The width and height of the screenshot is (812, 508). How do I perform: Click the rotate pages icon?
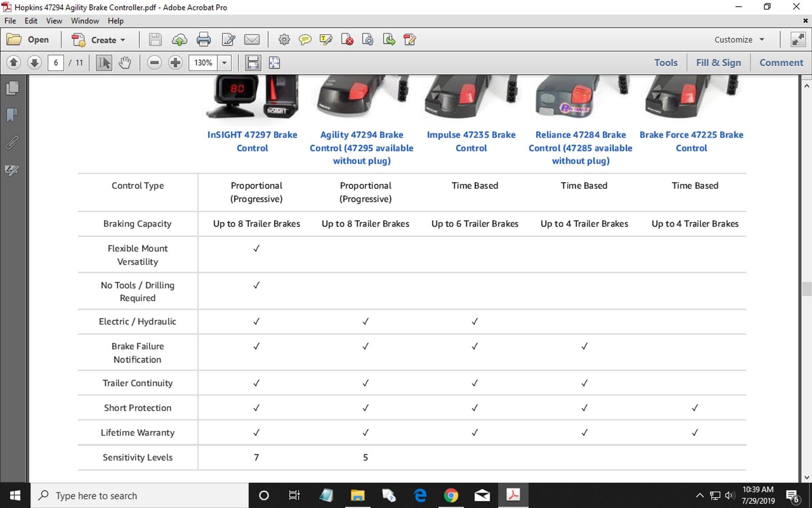tap(368, 40)
